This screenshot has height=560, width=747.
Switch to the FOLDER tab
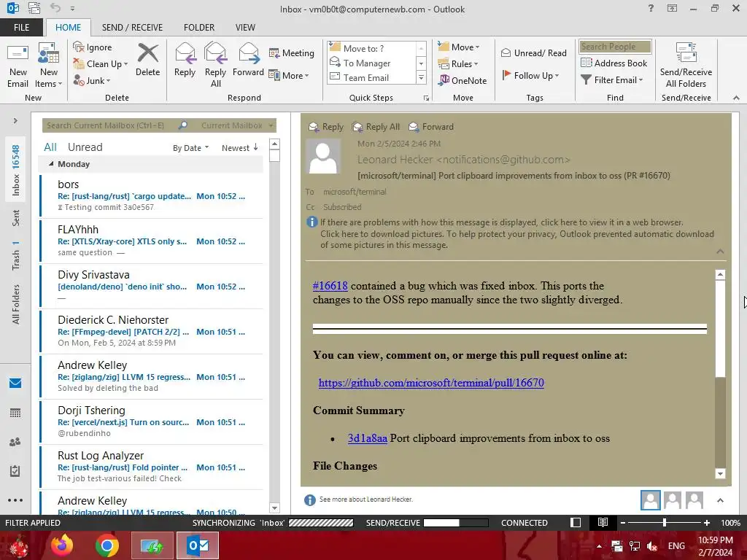click(199, 28)
